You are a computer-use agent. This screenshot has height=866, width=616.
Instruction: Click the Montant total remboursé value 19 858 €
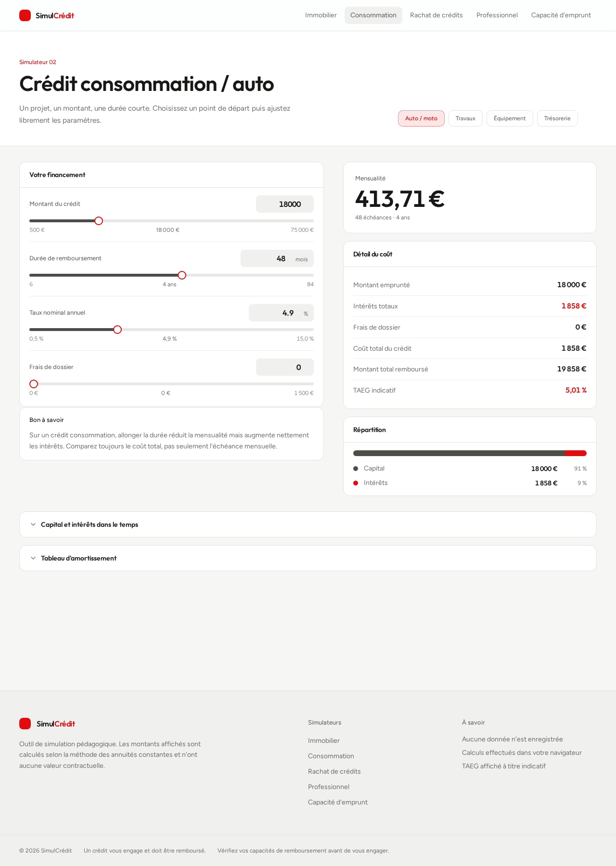coord(572,369)
